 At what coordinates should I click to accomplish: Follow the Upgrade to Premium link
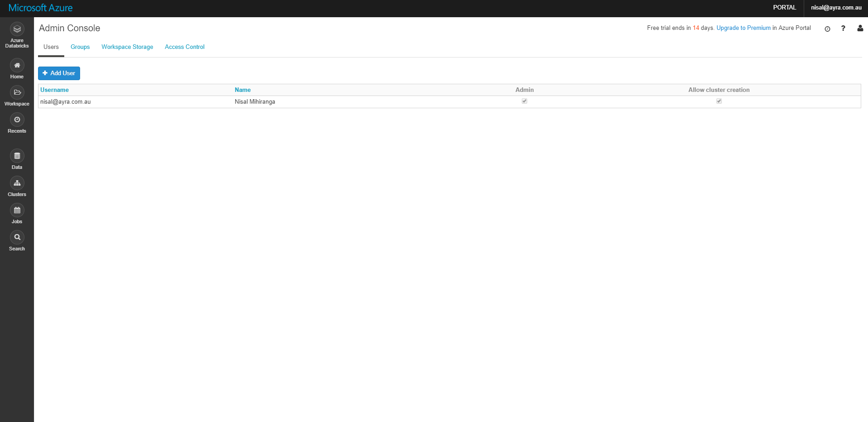(x=744, y=28)
